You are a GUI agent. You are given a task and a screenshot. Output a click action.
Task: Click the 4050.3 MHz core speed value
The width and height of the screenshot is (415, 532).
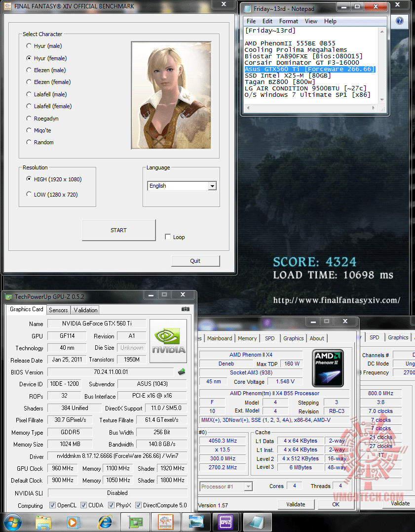point(223,441)
